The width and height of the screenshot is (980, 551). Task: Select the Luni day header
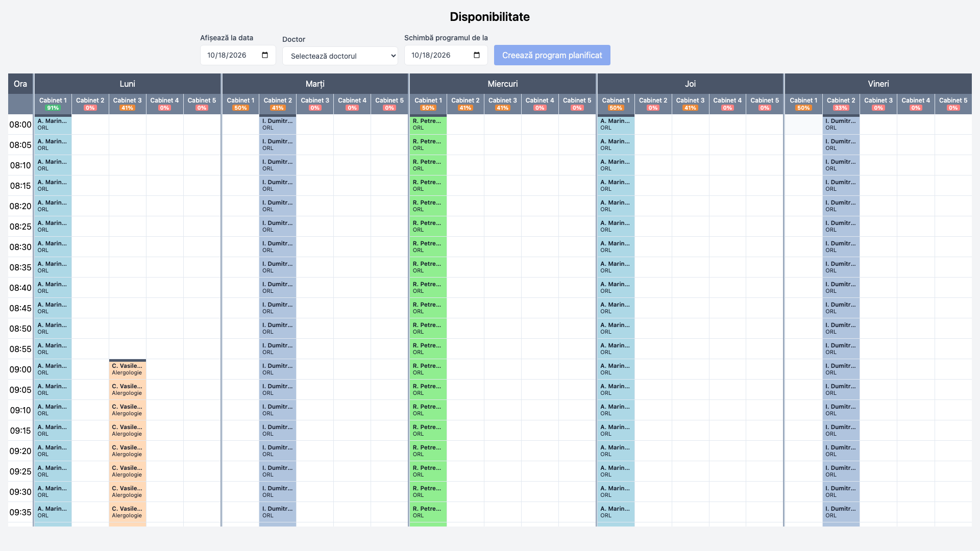tap(128, 84)
